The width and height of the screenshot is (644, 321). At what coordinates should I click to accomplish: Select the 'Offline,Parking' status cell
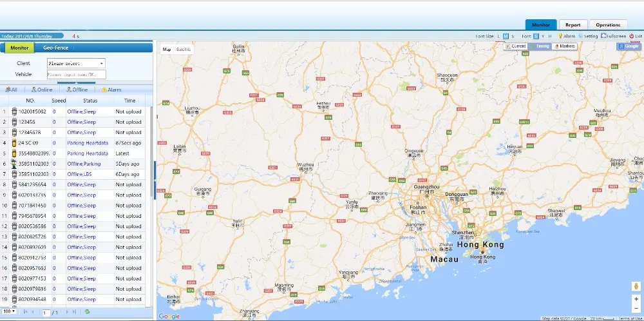84,164
